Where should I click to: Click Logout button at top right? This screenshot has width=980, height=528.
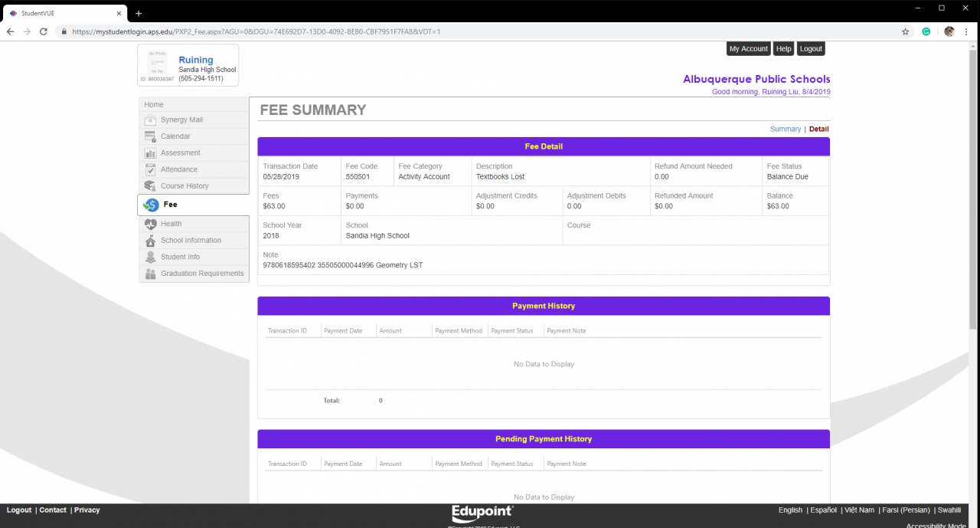[811, 48]
